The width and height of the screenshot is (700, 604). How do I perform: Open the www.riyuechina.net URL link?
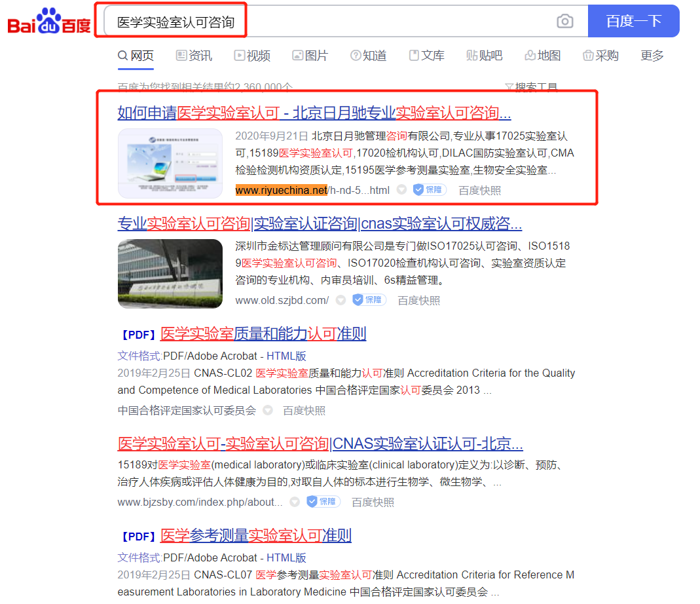(x=312, y=191)
